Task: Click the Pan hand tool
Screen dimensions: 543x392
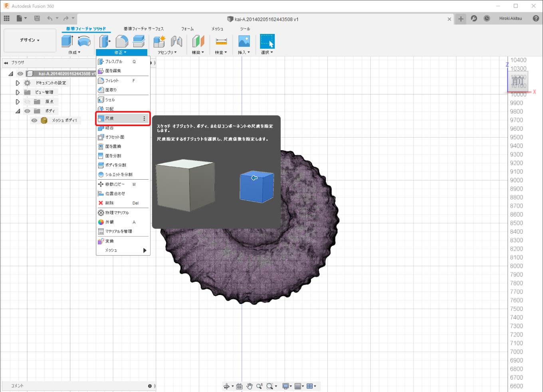Action: point(250,386)
